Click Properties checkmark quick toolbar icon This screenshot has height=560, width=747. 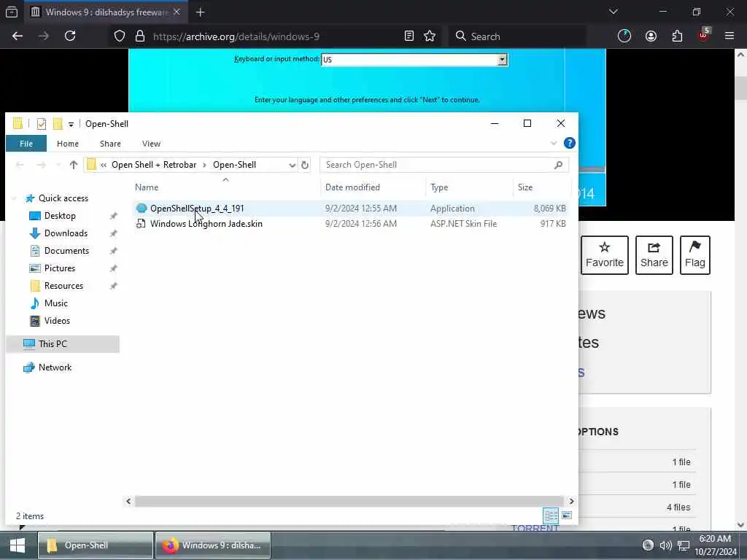click(42, 124)
